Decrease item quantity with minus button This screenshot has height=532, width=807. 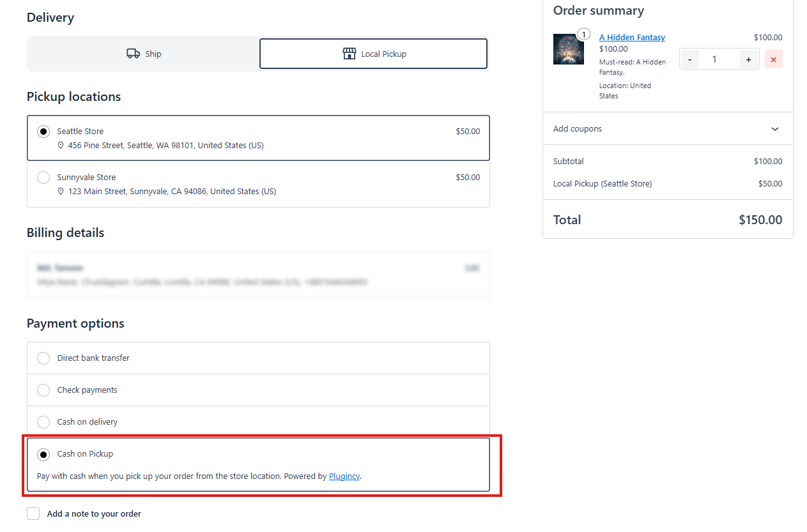(x=689, y=59)
